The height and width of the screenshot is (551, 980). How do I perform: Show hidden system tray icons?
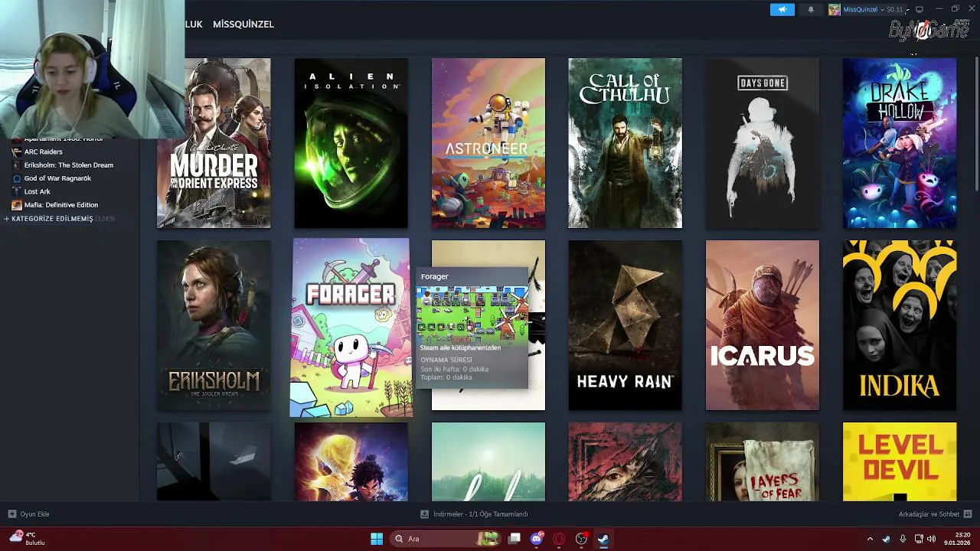pyautogui.click(x=870, y=539)
